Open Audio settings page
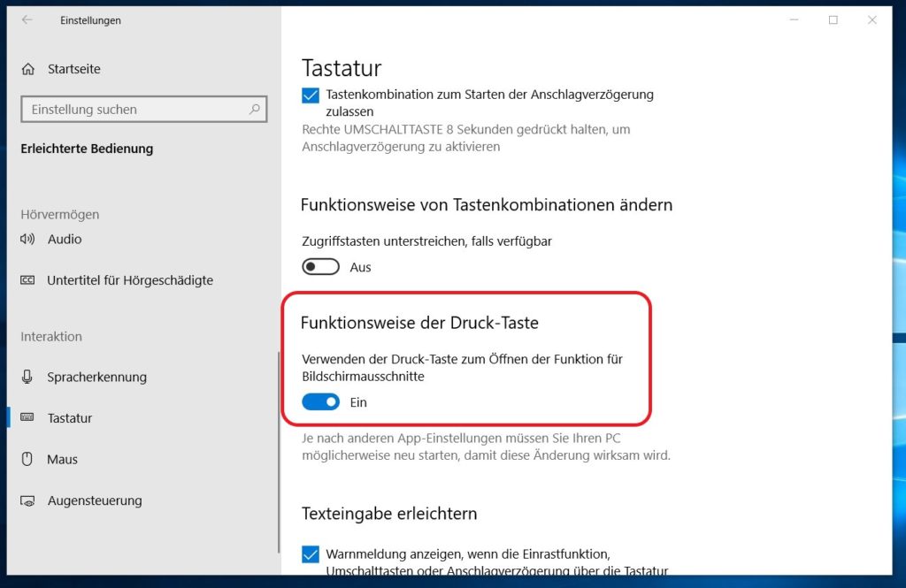This screenshot has height=588, width=906. pyautogui.click(x=65, y=239)
